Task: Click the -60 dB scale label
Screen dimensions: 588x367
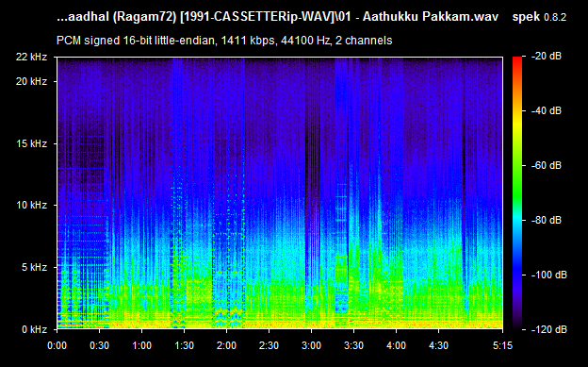Action: [547, 165]
